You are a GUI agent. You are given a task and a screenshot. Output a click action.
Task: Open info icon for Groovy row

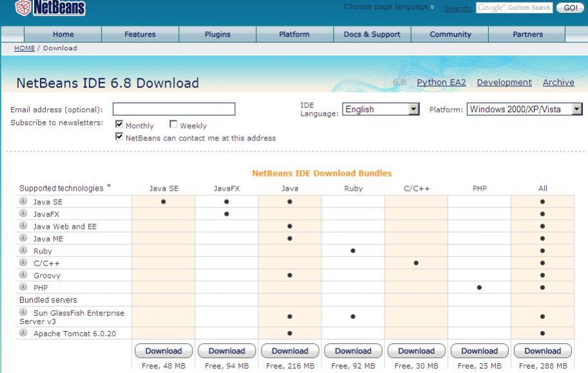coord(23,274)
